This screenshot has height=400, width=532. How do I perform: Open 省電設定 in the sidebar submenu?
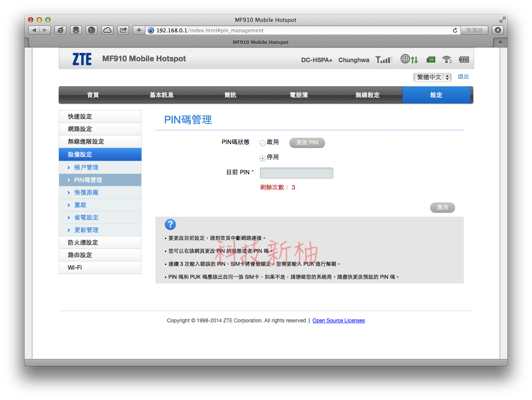100,217
